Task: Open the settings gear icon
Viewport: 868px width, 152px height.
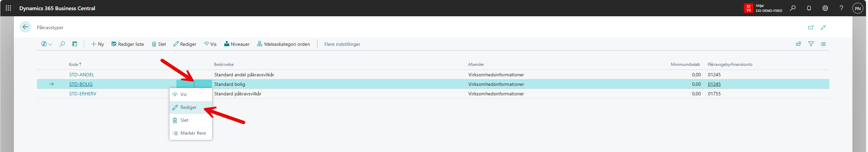Action: (825, 8)
